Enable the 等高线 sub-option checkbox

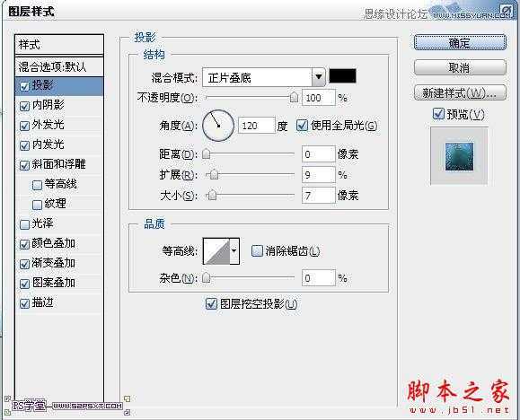click(x=37, y=185)
